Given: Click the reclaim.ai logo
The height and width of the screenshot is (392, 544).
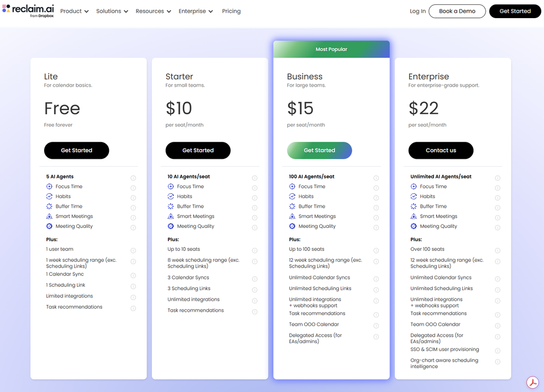Looking at the screenshot, I should (x=28, y=11).
